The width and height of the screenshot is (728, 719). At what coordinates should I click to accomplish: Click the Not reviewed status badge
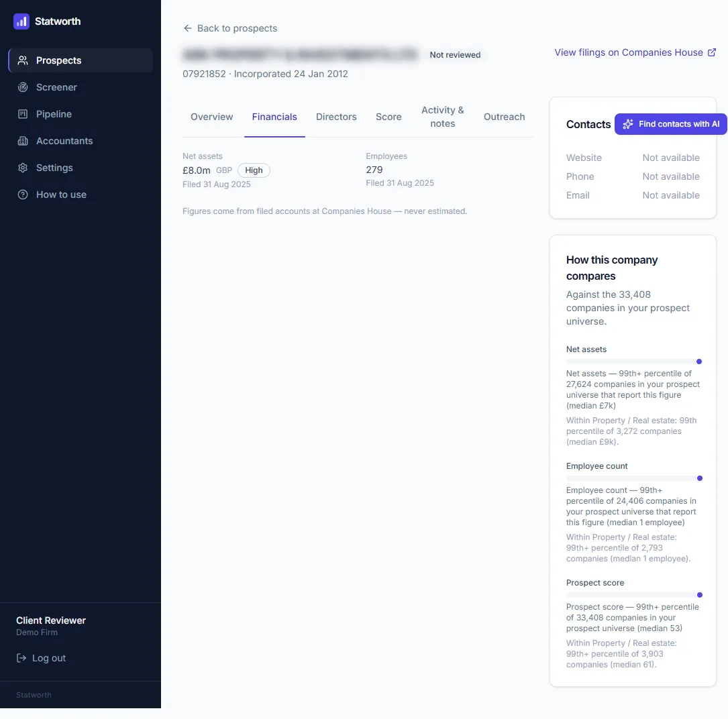[x=455, y=55]
